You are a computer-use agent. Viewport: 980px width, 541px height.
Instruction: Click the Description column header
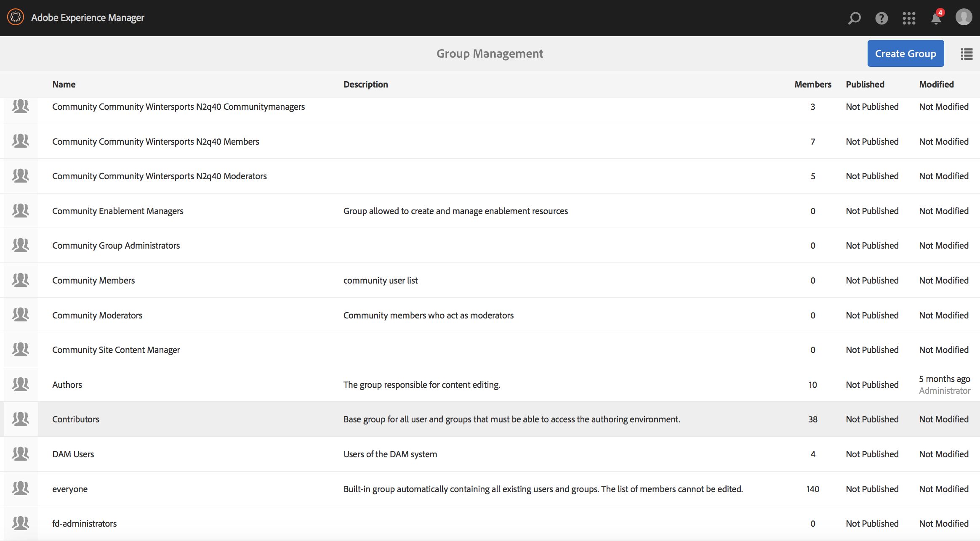365,84
